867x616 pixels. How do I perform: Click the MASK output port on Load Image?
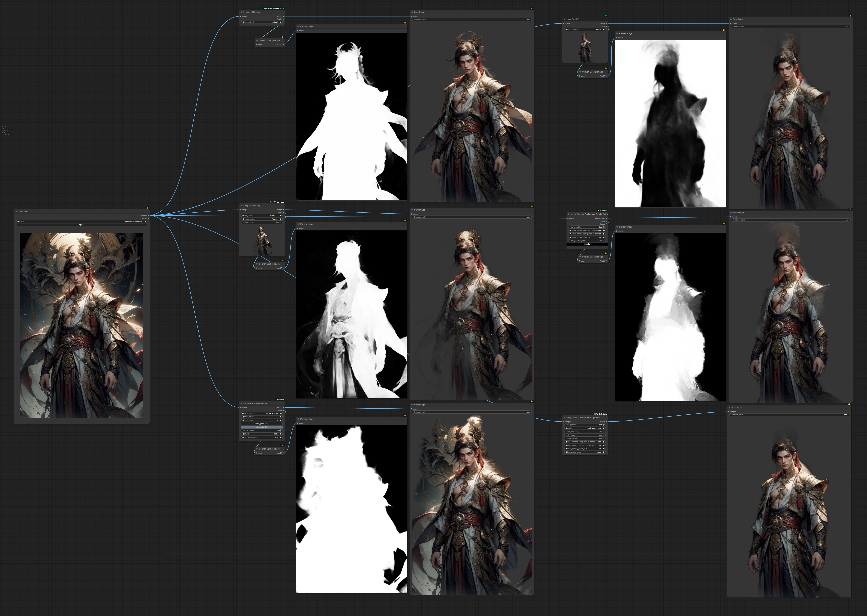(148, 219)
